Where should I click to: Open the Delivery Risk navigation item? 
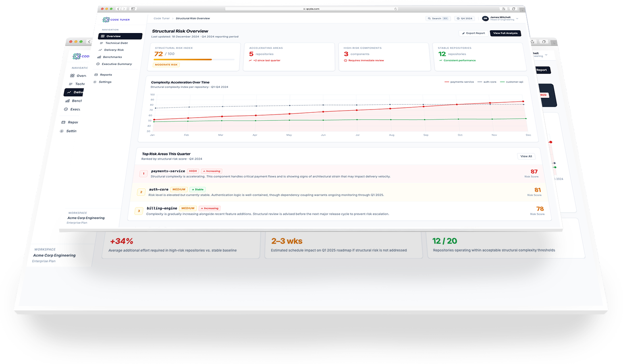114,50
